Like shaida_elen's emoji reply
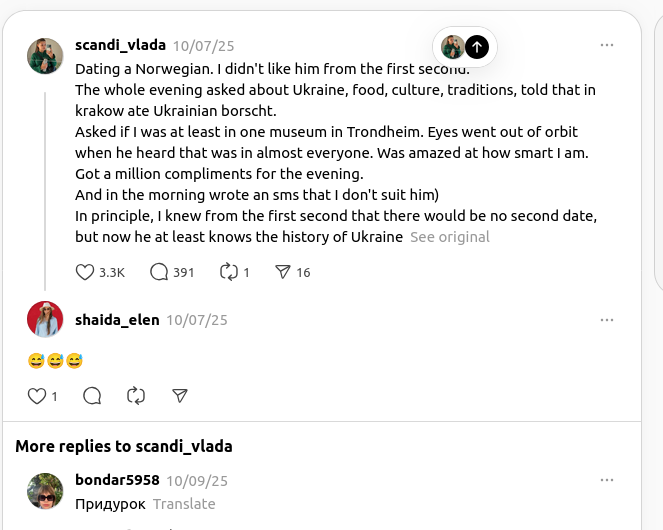This screenshot has width=663, height=530. [37, 396]
